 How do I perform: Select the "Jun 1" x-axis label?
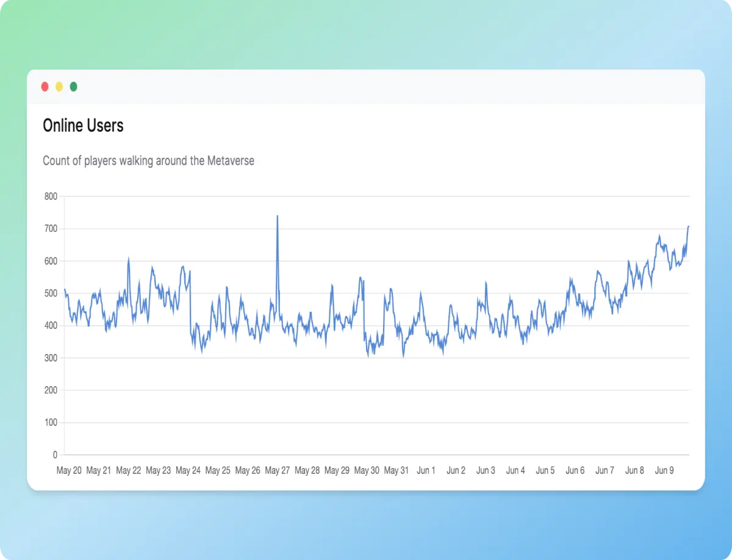point(426,471)
